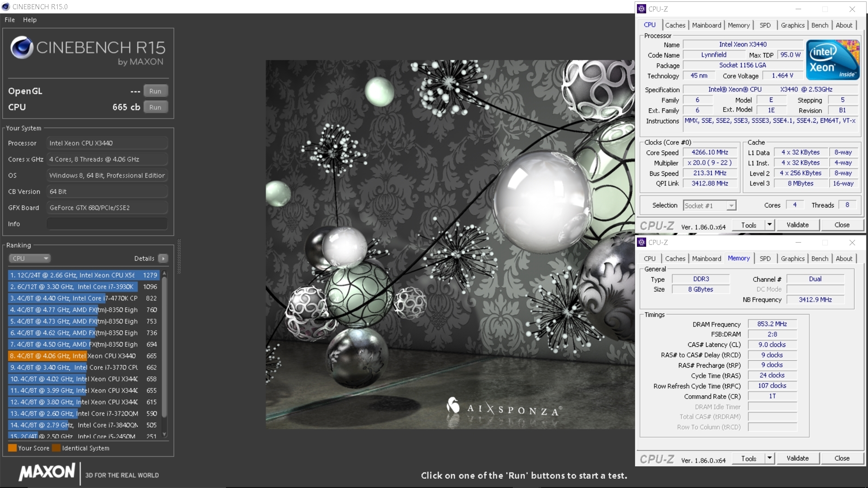Switch to Bench tab in lower CPU-Z window
The width and height of the screenshot is (868, 488).
[x=820, y=259]
